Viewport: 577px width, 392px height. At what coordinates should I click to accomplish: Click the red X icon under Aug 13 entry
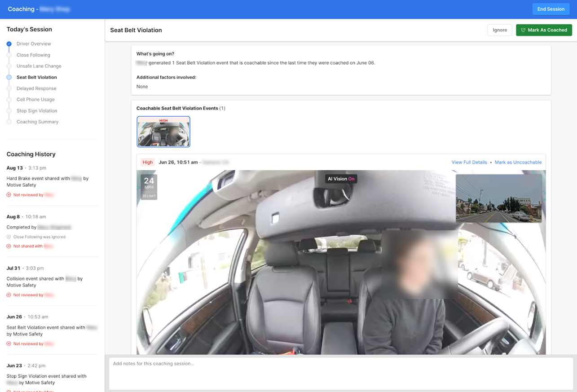(x=9, y=195)
